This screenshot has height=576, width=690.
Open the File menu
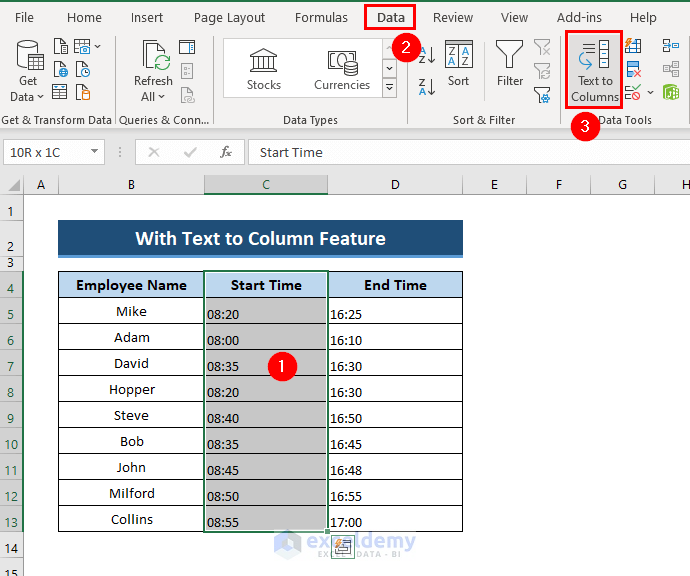pos(24,17)
